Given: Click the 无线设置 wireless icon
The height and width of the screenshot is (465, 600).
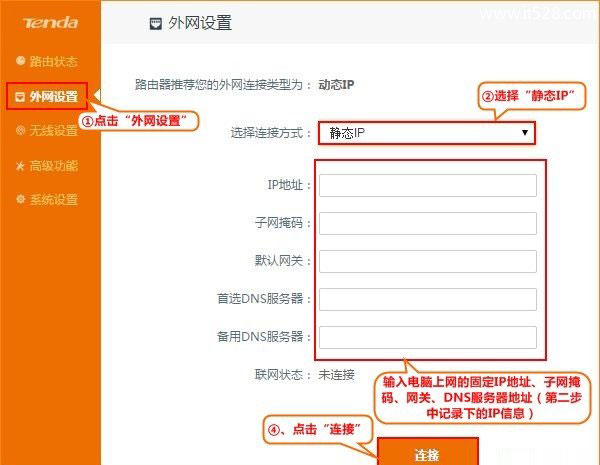Looking at the screenshot, I should point(21,131).
